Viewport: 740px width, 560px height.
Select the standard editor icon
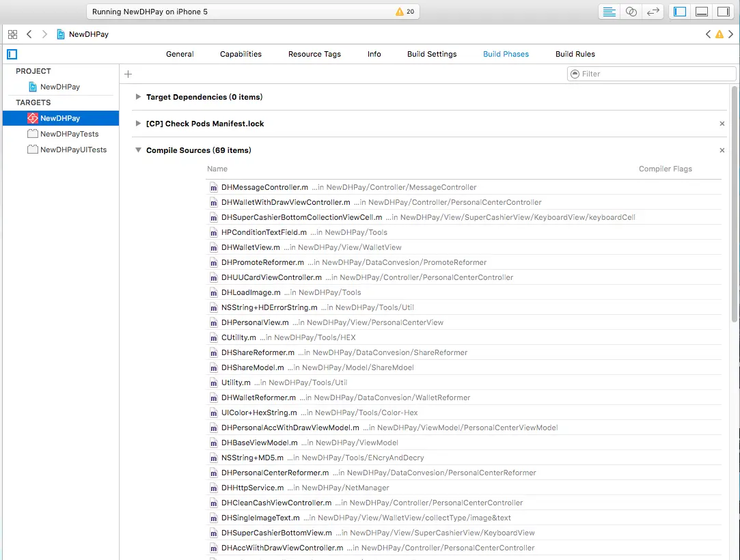point(609,12)
